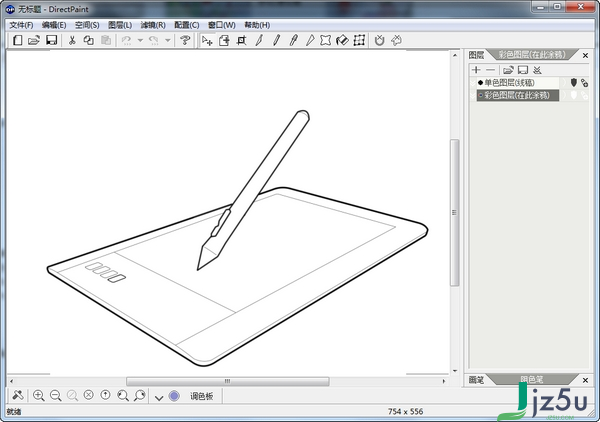Click the circle-X reset view icon
Viewport: 600px width, 422px height.
[x=89, y=395]
